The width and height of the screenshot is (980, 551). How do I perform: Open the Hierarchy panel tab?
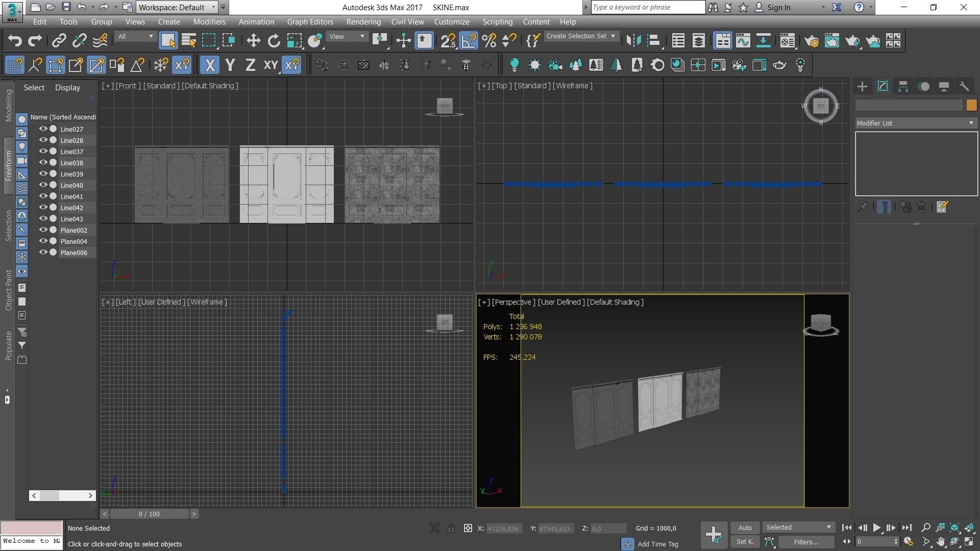[x=903, y=86]
